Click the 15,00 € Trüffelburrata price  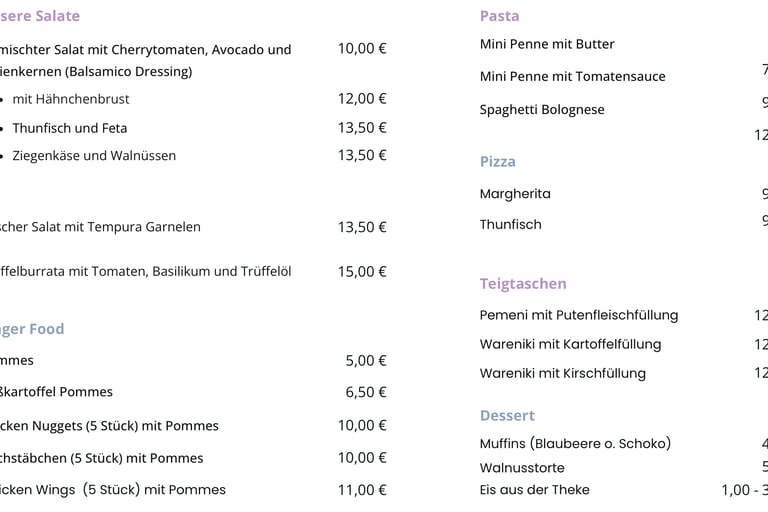tap(362, 271)
